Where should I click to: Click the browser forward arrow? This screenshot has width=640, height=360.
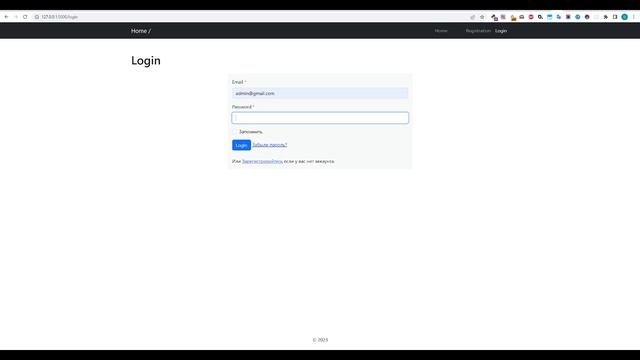[x=16, y=17]
